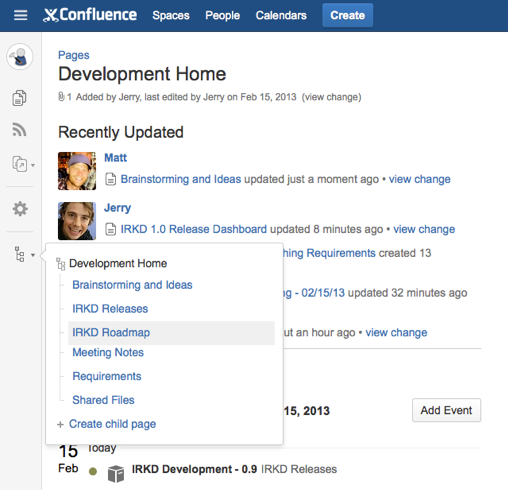Click the Recently Updated heading
508x490 pixels.
tap(121, 132)
